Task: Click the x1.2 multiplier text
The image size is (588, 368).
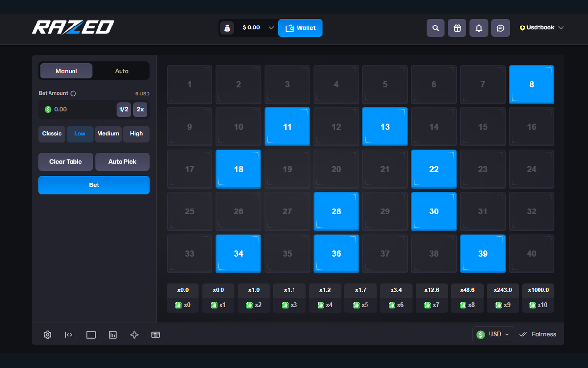Action: pos(325,290)
